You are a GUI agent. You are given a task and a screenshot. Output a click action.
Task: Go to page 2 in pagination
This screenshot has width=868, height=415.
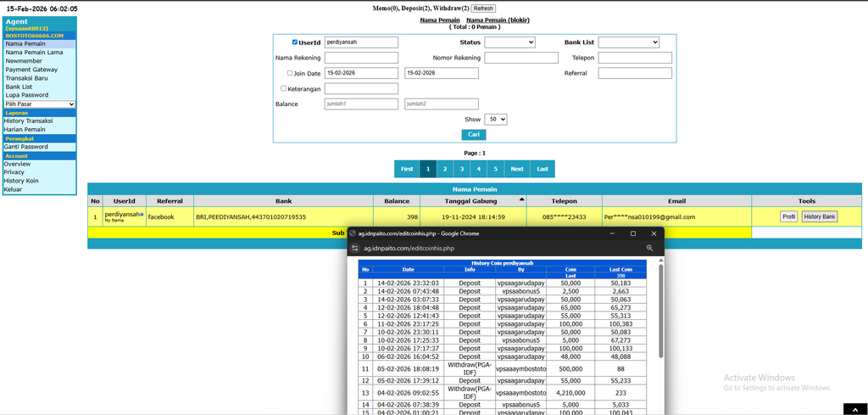(x=445, y=169)
